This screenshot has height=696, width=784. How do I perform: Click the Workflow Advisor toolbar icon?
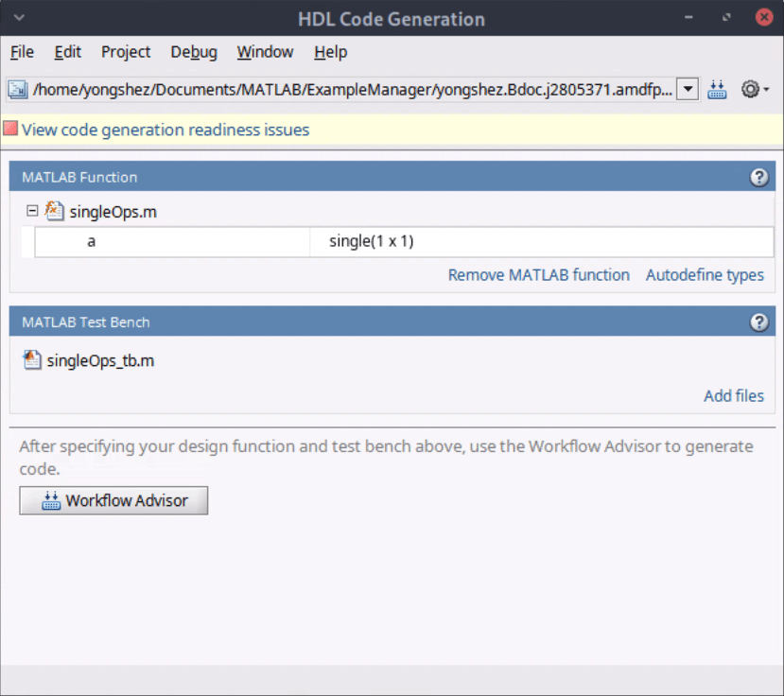(717, 90)
